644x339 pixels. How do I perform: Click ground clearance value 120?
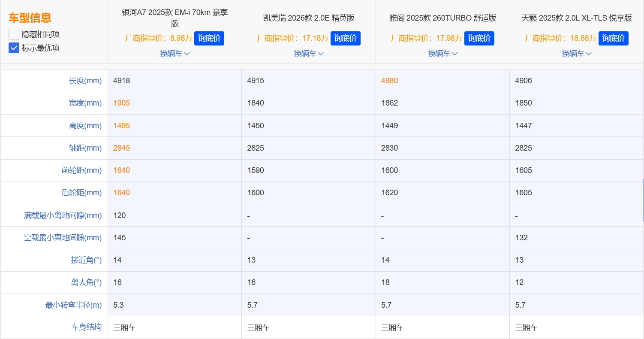click(120, 215)
